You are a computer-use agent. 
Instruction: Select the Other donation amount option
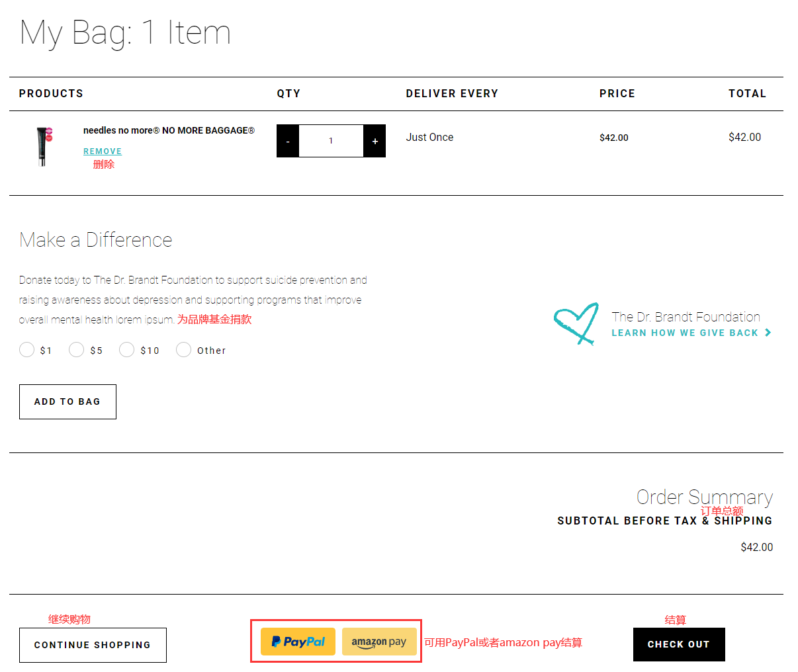coord(184,350)
